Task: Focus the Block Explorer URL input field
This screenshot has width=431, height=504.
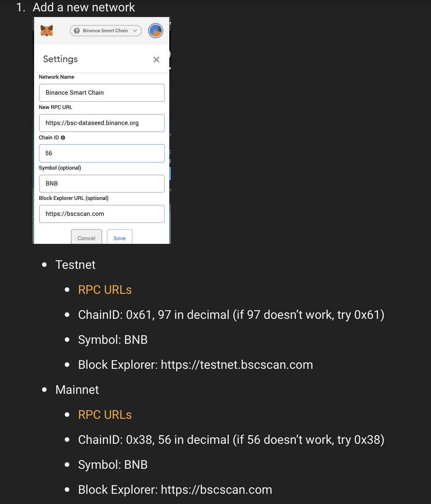Action: tap(102, 214)
